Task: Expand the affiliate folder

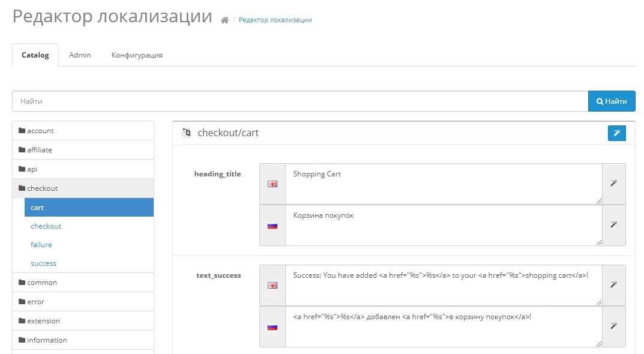Action: coord(83,150)
